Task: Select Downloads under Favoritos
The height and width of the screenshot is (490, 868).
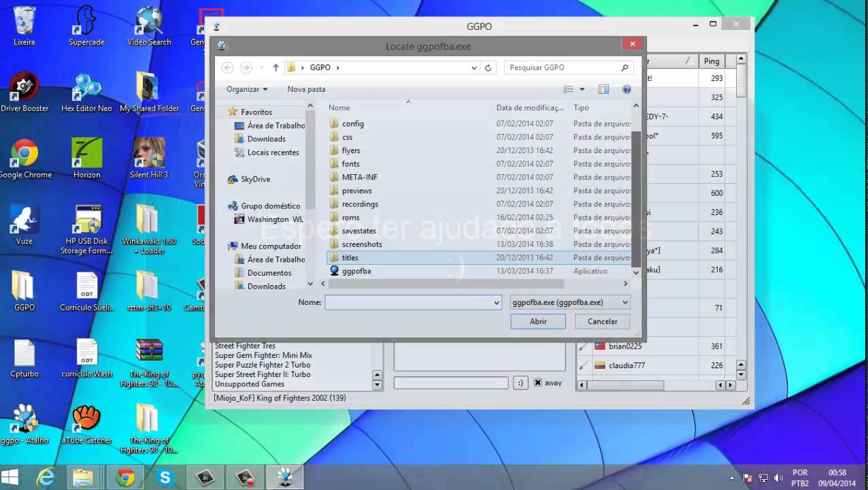Action: [266, 139]
